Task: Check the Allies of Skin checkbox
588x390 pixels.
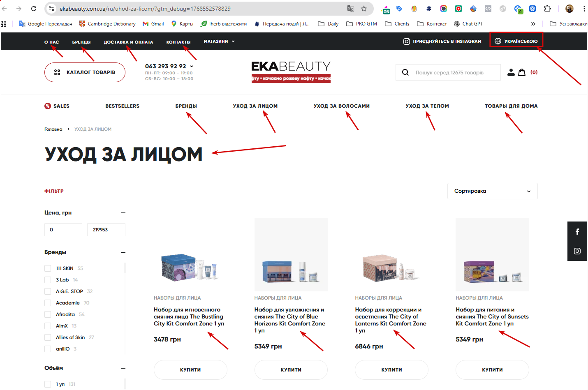Action: (x=47, y=337)
